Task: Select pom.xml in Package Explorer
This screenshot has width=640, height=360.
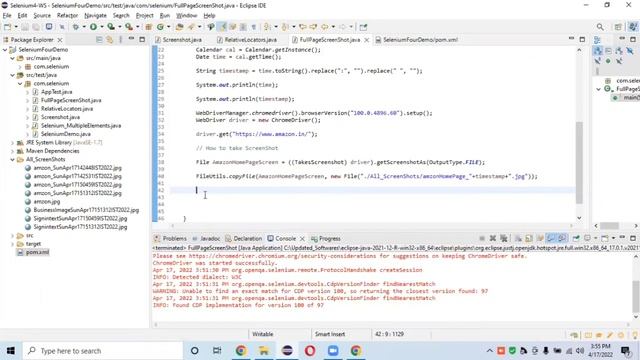Action: pyautogui.click(x=37, y=252)
